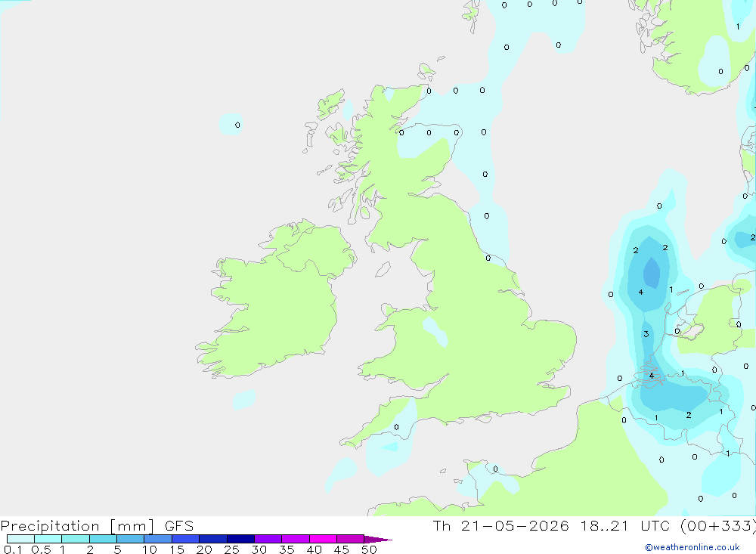This screenshot has height=554, width=756.
Task: Click the 0 label near Brittany coast
Action: click(x=495, y=469)
